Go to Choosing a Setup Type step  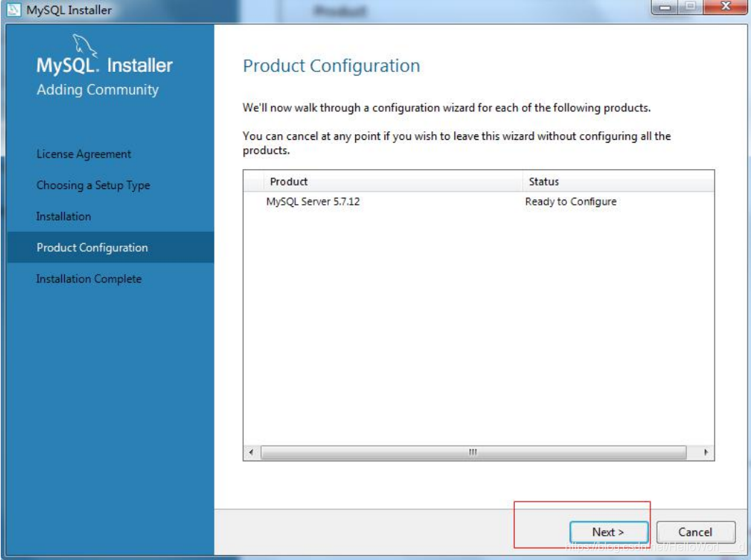pyautogui.click(x=93, y=185)
